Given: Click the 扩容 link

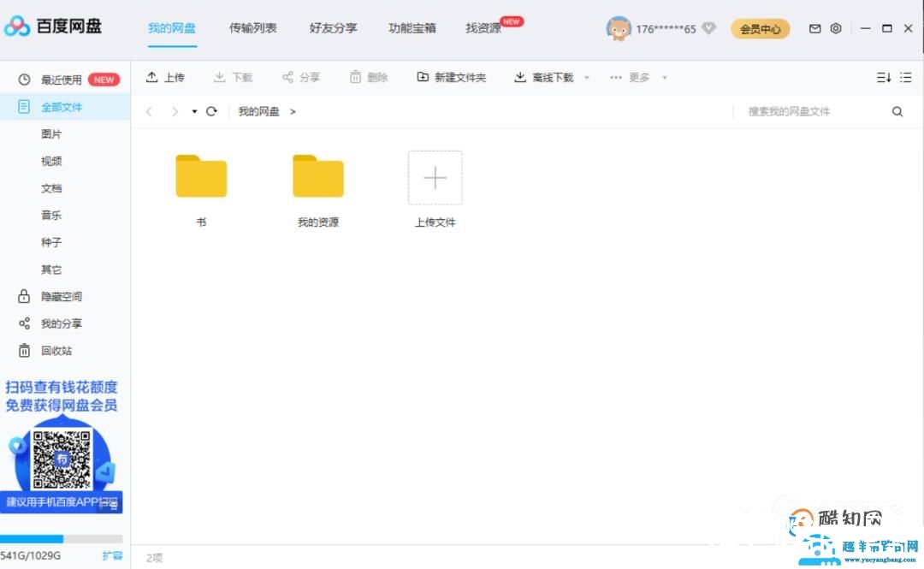Looking at the screenshot, I should (112, 555).
